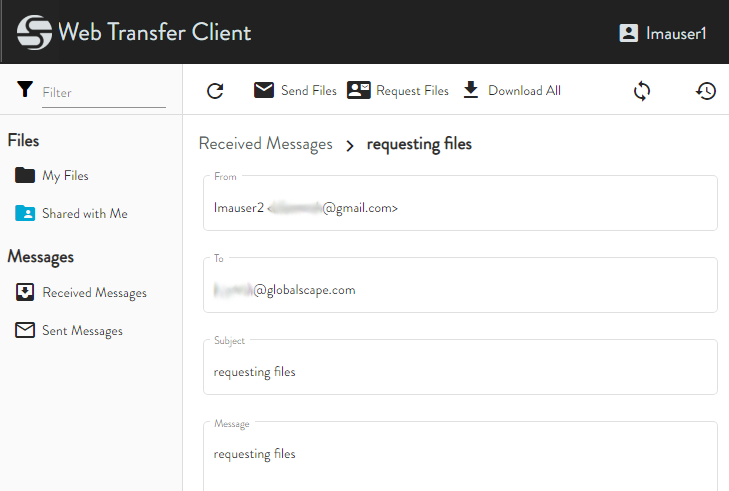729x491 pixels.
Task: Open the lmauser1 account menu
Action: [x=663, y=33]
